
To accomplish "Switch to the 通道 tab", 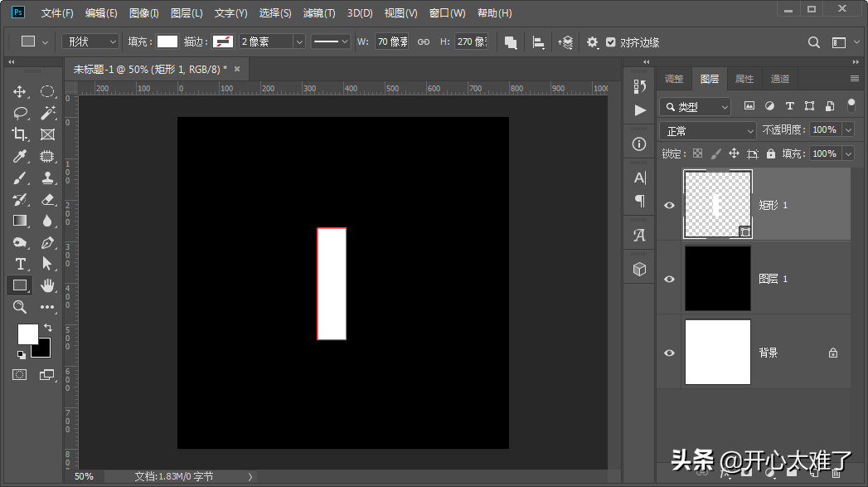I will click(780, 79).
